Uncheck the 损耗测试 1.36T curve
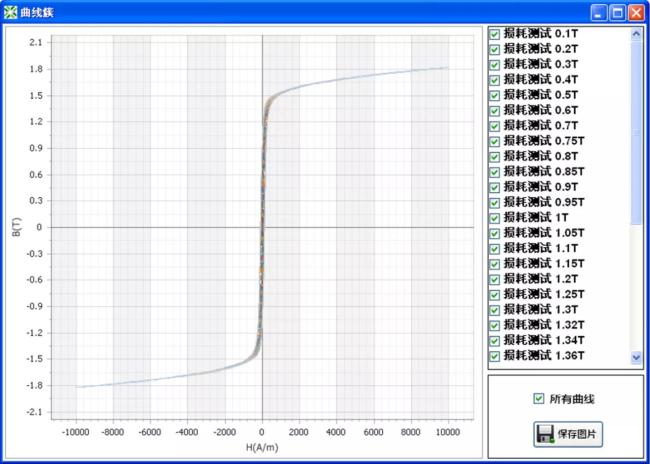650x464 pixels. click(x=494, y=355)
